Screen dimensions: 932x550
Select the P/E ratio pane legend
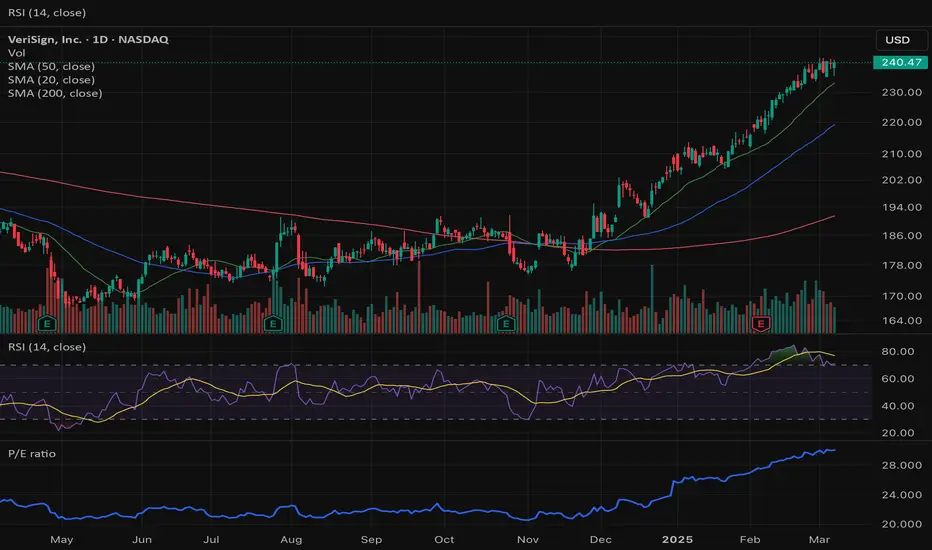(x=32, y=454)
